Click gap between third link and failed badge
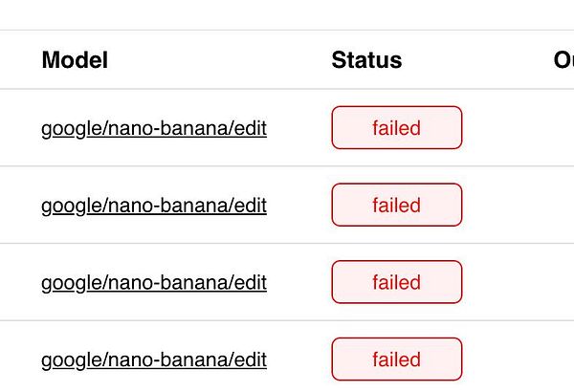 (298, 283)
